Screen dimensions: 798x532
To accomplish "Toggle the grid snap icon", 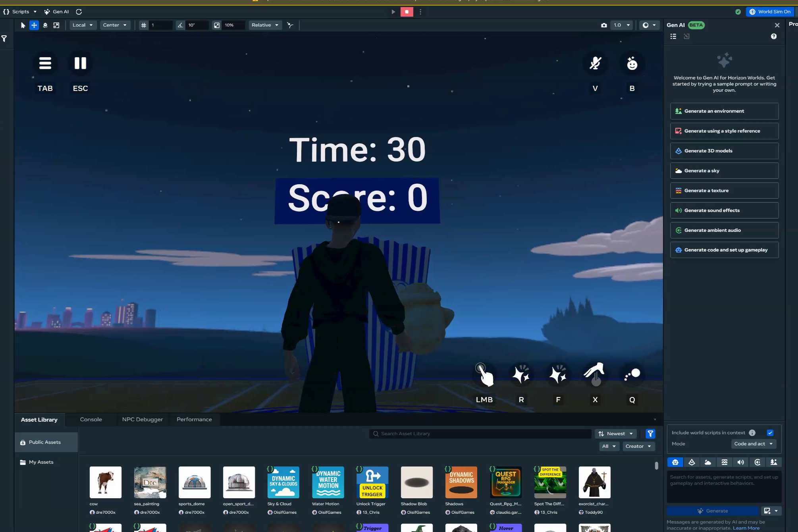I will (x=144, y=25).
